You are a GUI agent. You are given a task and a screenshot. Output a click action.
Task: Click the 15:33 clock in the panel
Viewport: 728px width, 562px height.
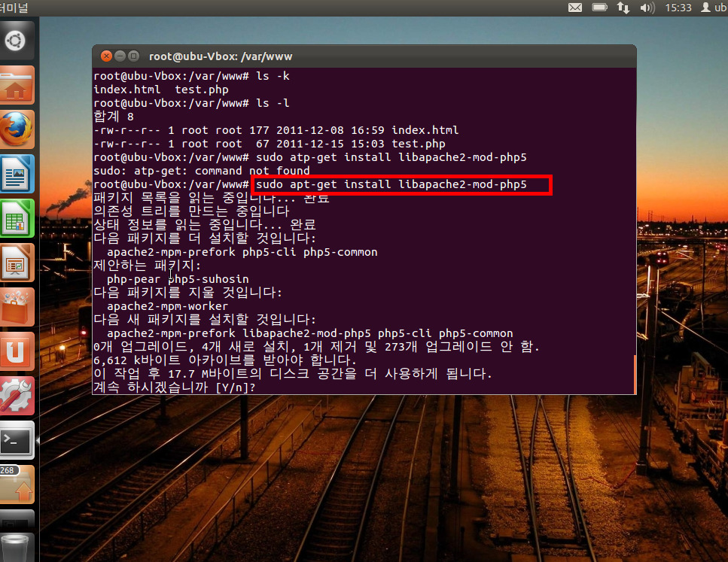click(x=678, y=8)
